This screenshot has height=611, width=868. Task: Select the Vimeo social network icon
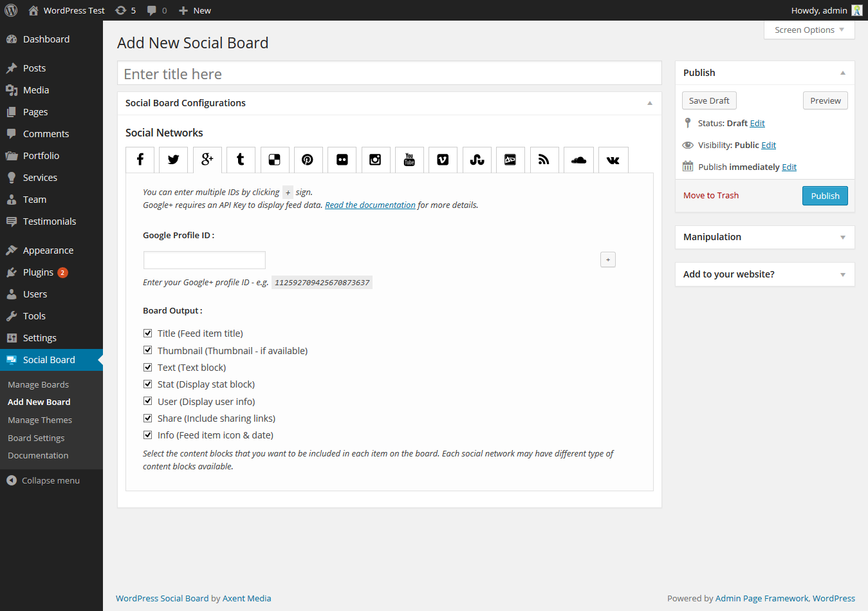tap(443, 160)
